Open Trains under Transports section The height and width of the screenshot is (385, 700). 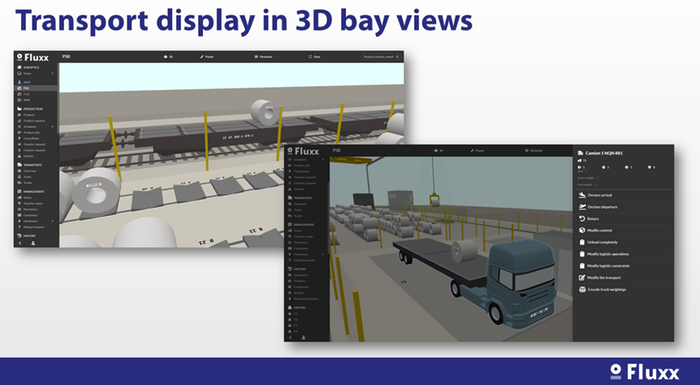[27, 177]
